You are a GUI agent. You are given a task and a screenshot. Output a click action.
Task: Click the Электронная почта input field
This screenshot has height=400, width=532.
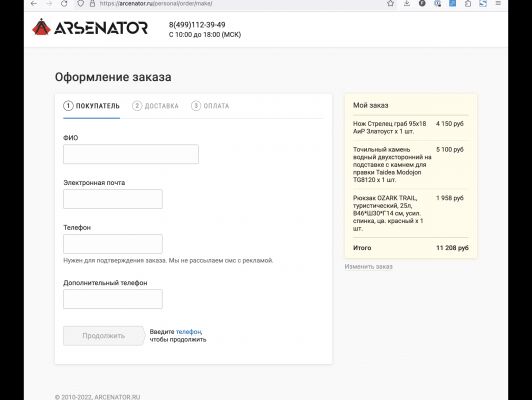113,199
